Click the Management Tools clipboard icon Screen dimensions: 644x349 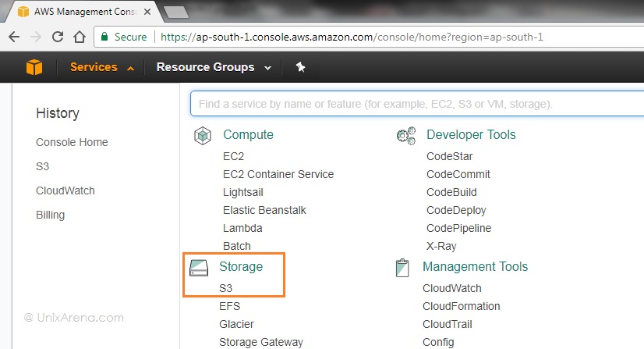[402, 268]
